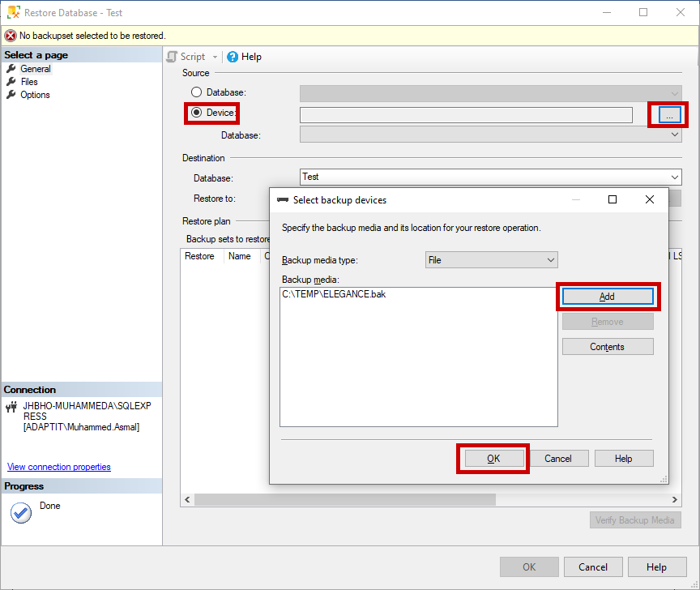
Task: Open the device browse ellipsis button
Action: [x=669, y=115]
